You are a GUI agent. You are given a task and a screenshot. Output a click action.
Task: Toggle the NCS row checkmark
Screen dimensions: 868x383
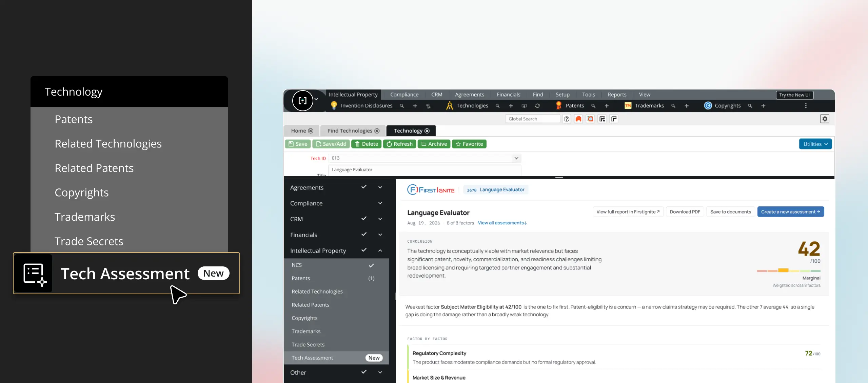tap(371, 265)
